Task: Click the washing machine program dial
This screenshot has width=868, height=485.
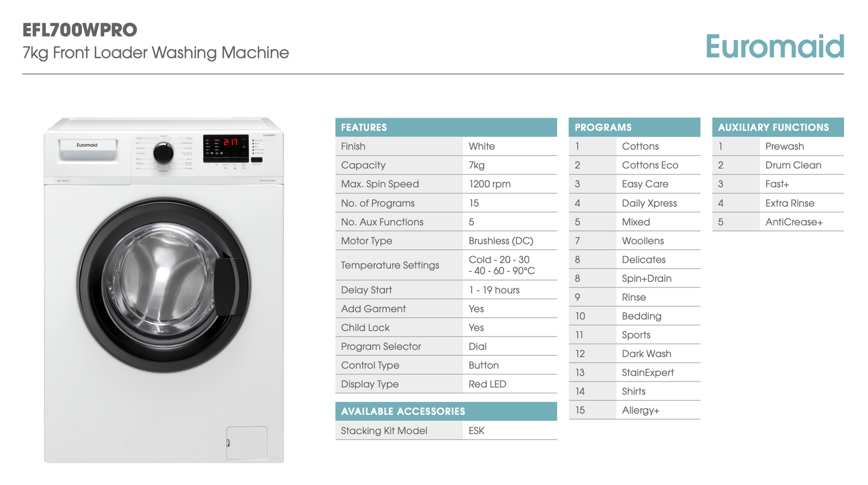Action: (x=163, y=153)
